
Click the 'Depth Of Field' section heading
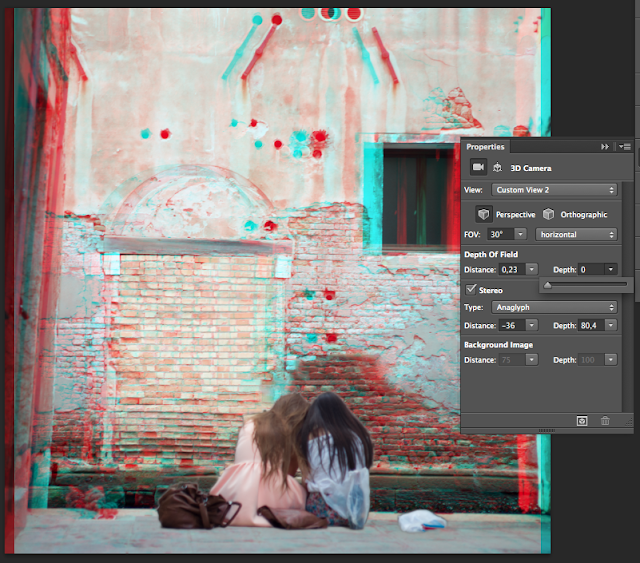491,254
